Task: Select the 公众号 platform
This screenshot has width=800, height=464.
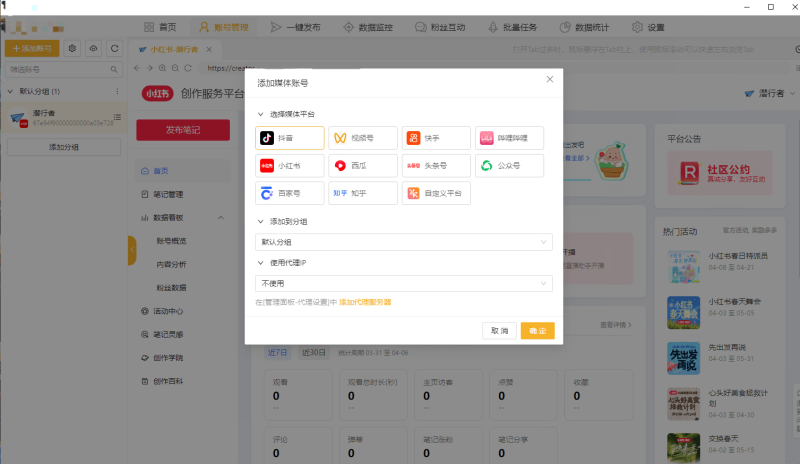Action: click(509, 165)
